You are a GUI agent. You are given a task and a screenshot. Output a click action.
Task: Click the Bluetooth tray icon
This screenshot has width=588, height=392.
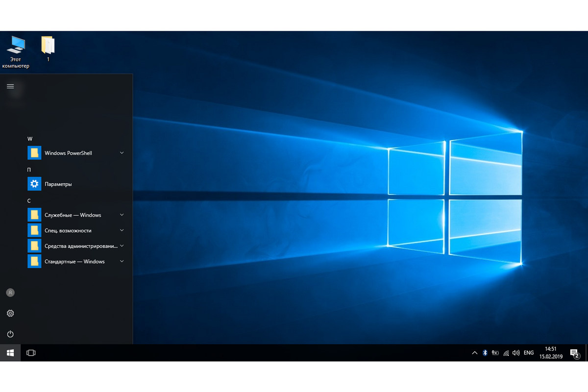tap(485, 353)
